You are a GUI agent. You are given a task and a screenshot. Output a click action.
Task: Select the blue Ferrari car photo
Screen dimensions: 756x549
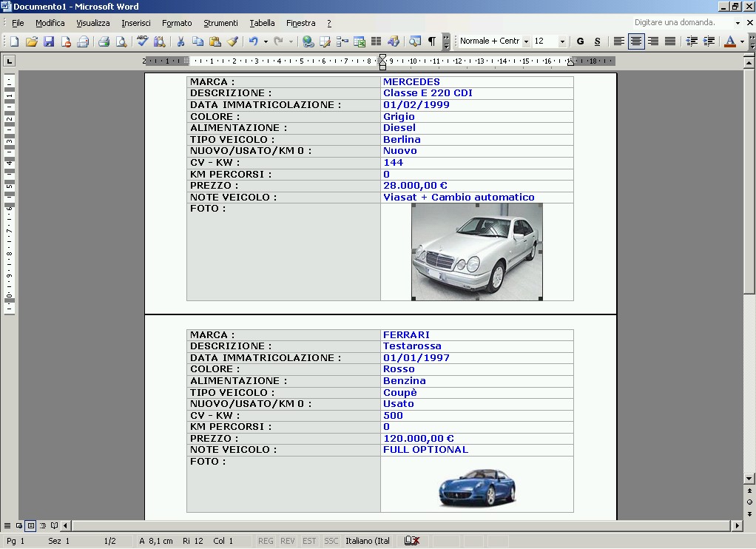477,488
